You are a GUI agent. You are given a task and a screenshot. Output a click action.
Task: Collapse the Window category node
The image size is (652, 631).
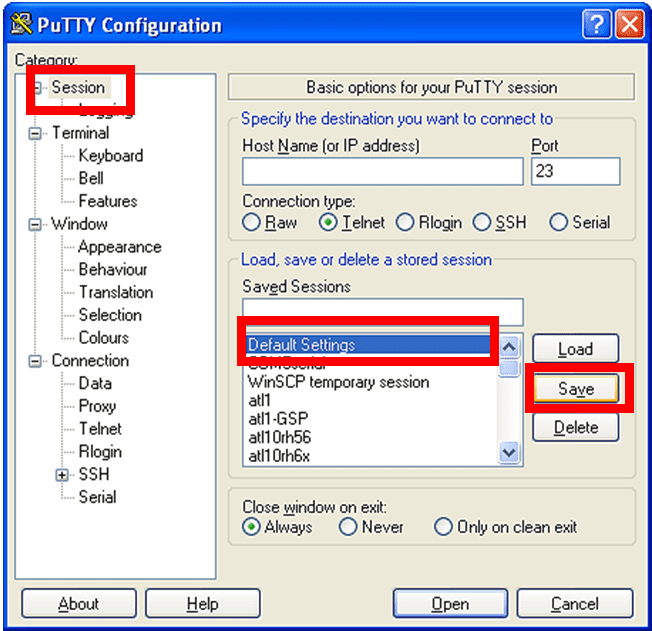pos(36,224)
